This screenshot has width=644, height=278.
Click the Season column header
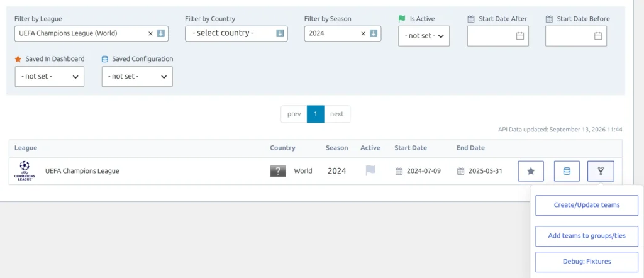(337, 148)
